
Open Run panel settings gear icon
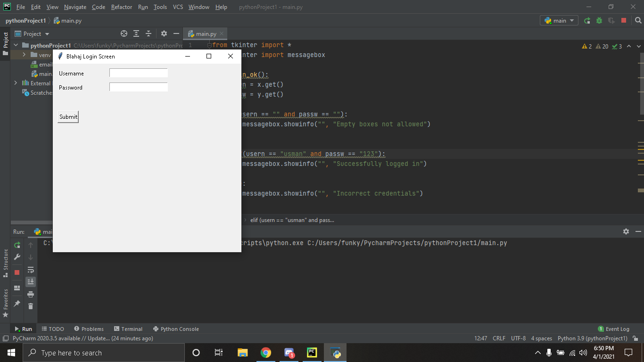(x=626, y=231)
